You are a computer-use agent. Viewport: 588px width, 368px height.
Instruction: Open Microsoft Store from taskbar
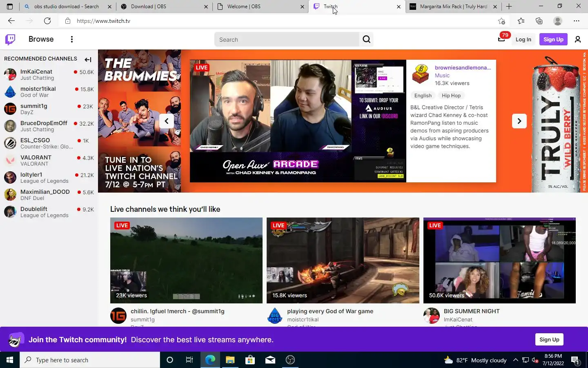tap(250, 360)
